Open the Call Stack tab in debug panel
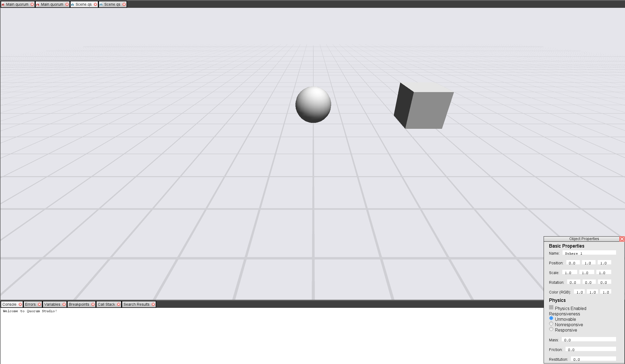 (x=106, y=304)
